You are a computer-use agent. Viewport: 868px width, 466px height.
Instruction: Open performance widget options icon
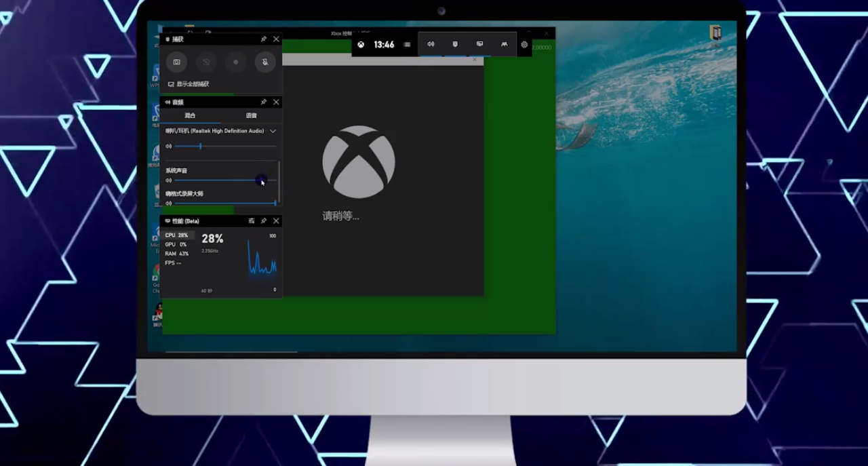pos(252,221)
